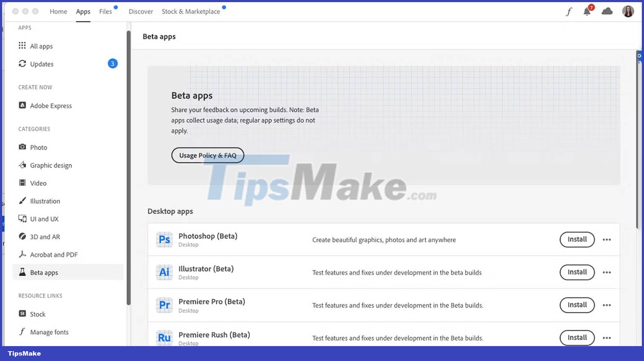
Task: Select the Photo category camera icon
Action: (x=22, y=147)
